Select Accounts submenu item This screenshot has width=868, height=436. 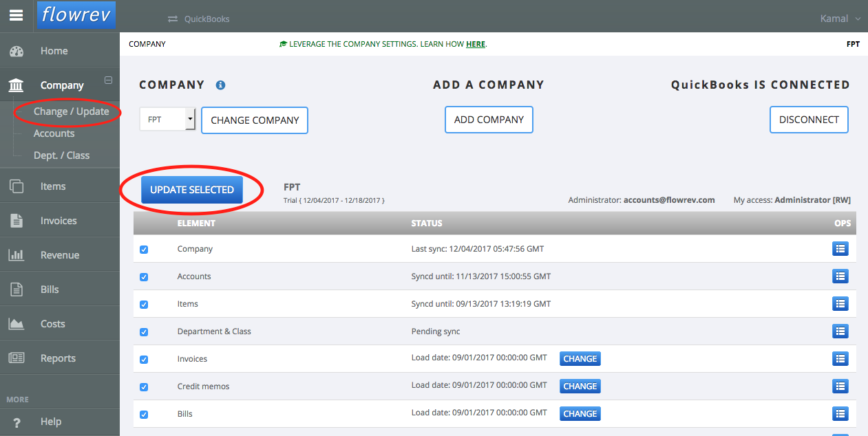click(54, 133)
